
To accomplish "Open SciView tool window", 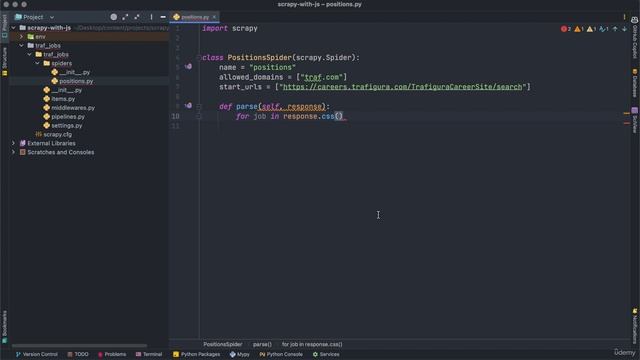I will [635, 120].
